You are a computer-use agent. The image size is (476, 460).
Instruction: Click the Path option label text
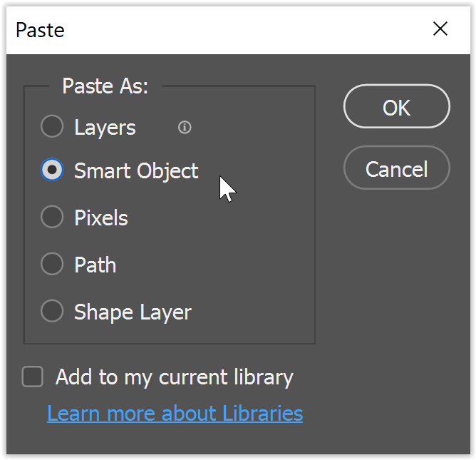[95, 265]
